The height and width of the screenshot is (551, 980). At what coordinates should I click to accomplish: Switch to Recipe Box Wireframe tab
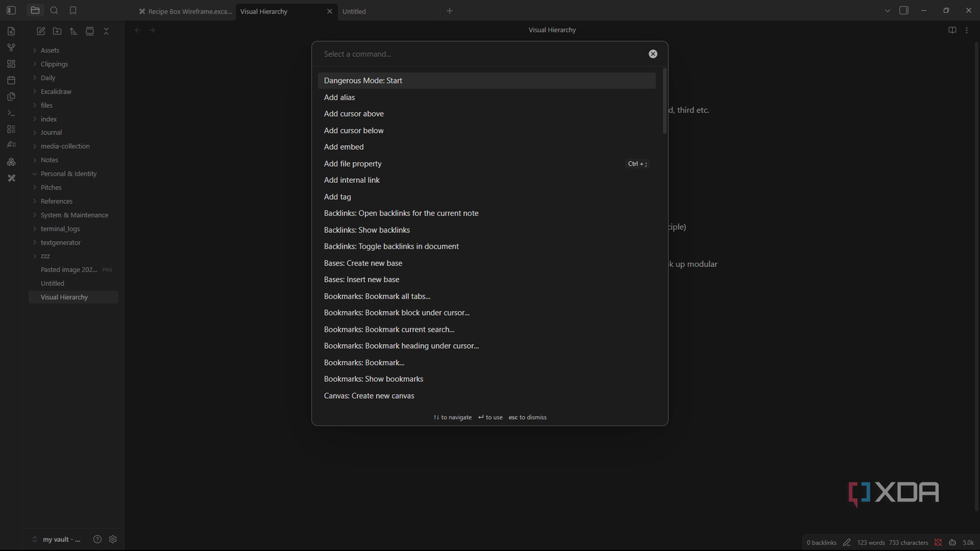pos(185,11)
